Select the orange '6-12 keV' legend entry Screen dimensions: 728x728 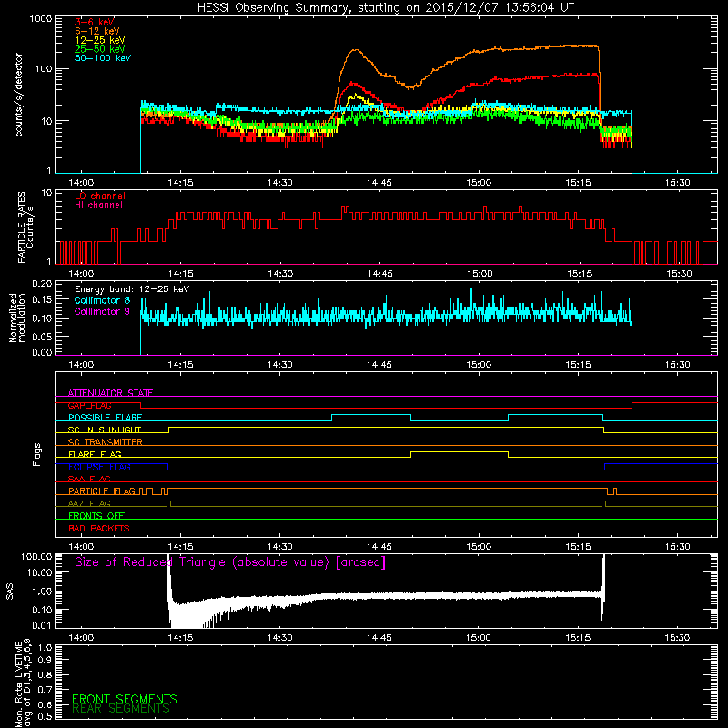coord(97,31)
